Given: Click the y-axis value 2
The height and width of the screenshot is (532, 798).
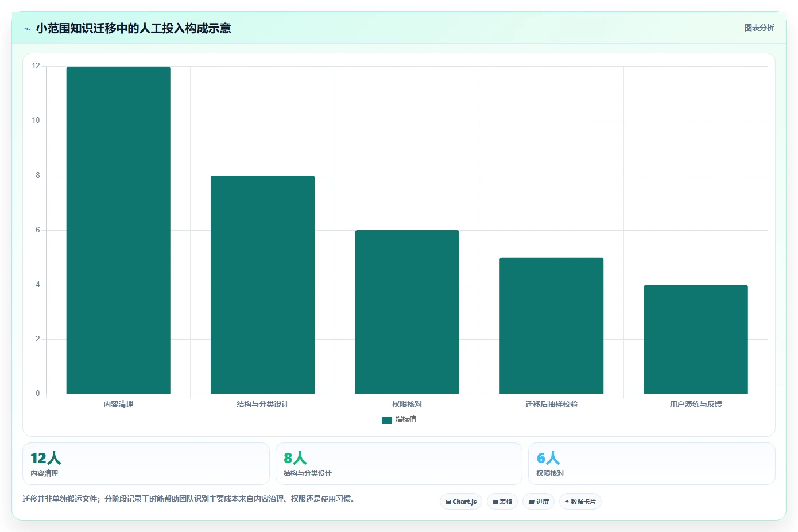Looking at the screenshot, I should click(x=38, y=339).
